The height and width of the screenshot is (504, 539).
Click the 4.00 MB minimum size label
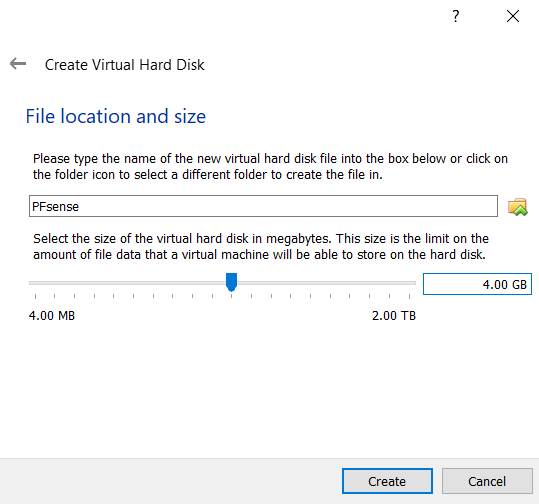pos(52,316)
